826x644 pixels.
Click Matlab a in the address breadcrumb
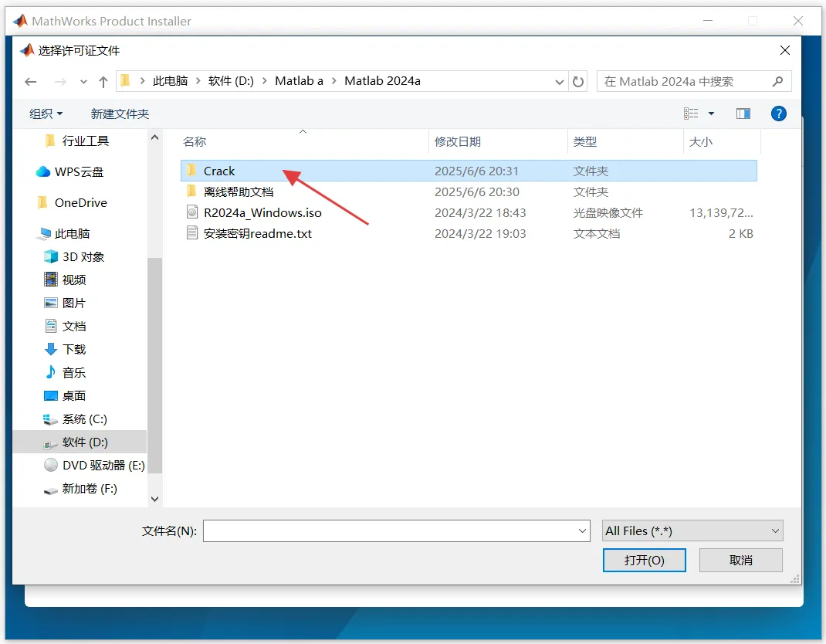coord(299,81)
